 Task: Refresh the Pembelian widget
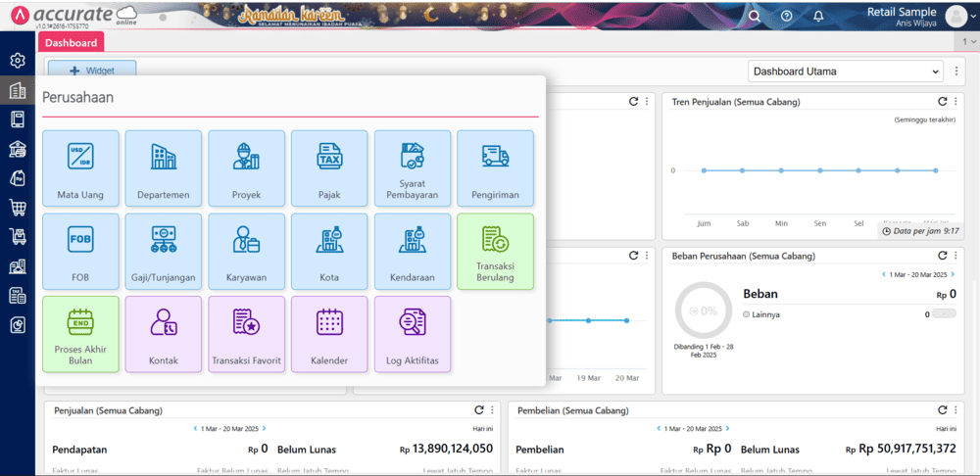[x=943, y=409]
